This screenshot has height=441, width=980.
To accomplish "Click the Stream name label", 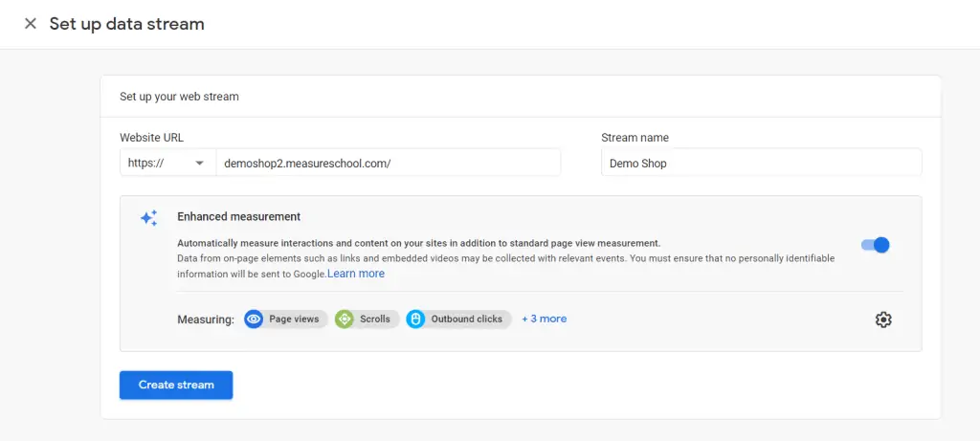I will 635,138.
